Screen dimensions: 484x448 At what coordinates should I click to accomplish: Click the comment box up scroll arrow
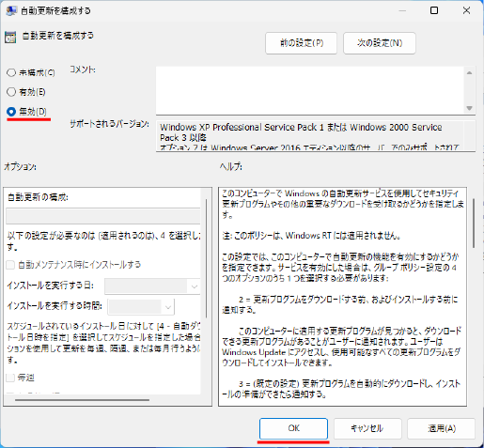click(469, 73)
